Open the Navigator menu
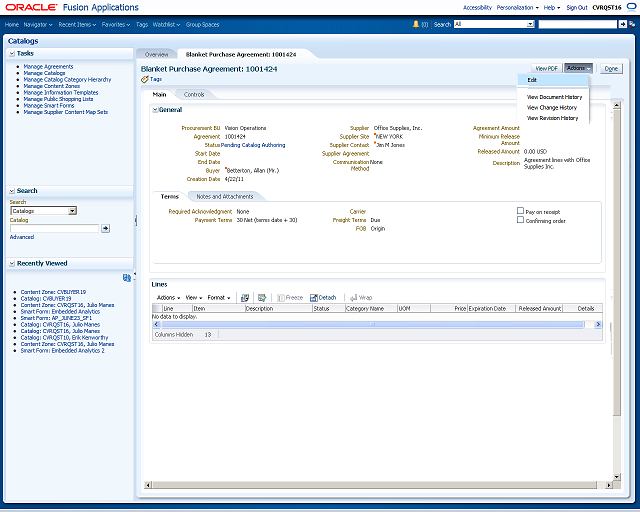This screenshot has height=512, width=640. (38, 24)
